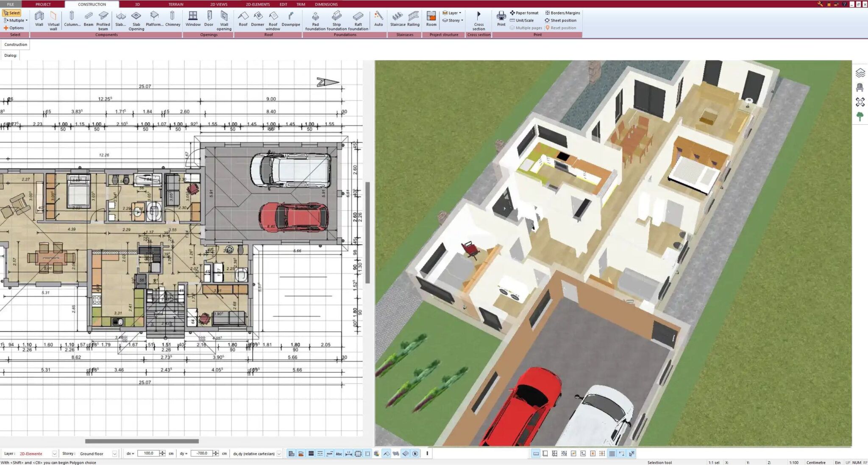The image size is (868, 465).
Task: Insert a Staircase
Action: tap(398, 18)
